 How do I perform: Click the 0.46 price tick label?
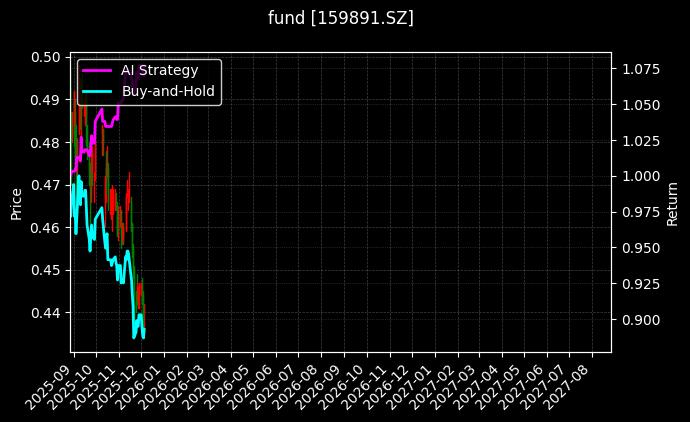pyautogui.click(x=46, y=228)
